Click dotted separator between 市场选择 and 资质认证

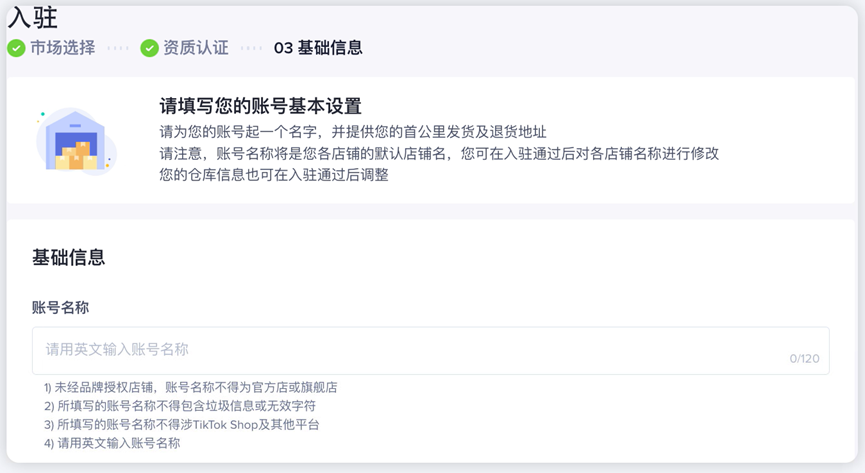[x=118, y=49]
